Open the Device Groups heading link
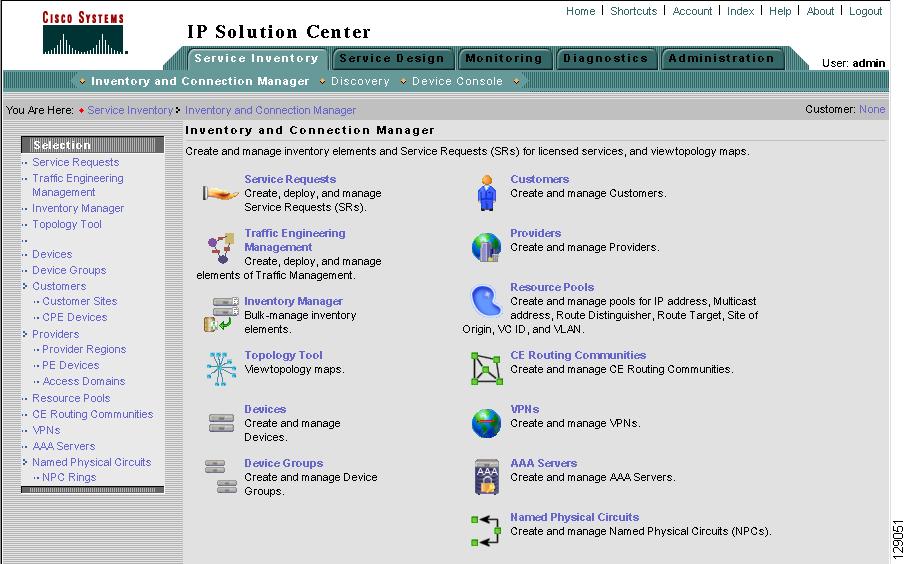Viewport: 906px width, 564px height. tap(283, 463)
